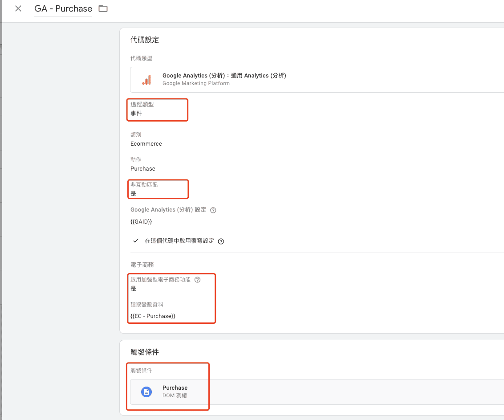This screenshot has height=420, width=504.
Task: Click the 代碼設定 section heading
Action: point(144,40)
